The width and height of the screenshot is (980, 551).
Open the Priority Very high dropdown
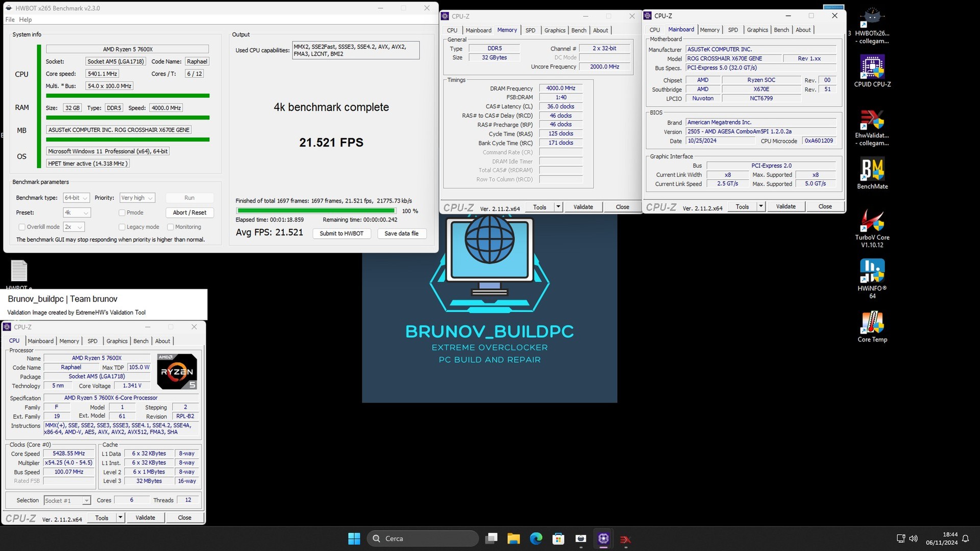137,198
